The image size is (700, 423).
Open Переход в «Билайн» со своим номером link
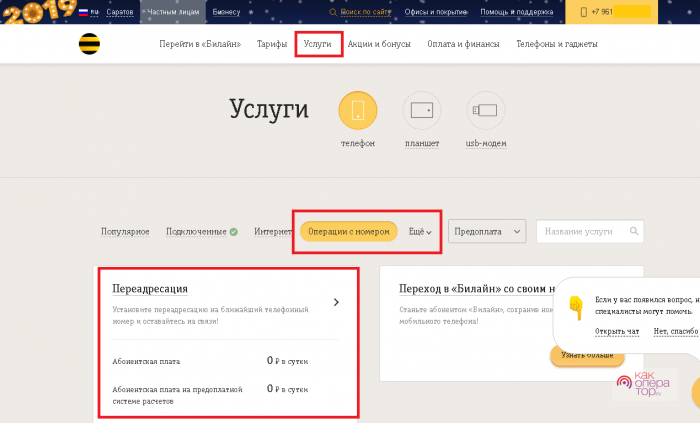pyautogui.click(x=476, y=289)
